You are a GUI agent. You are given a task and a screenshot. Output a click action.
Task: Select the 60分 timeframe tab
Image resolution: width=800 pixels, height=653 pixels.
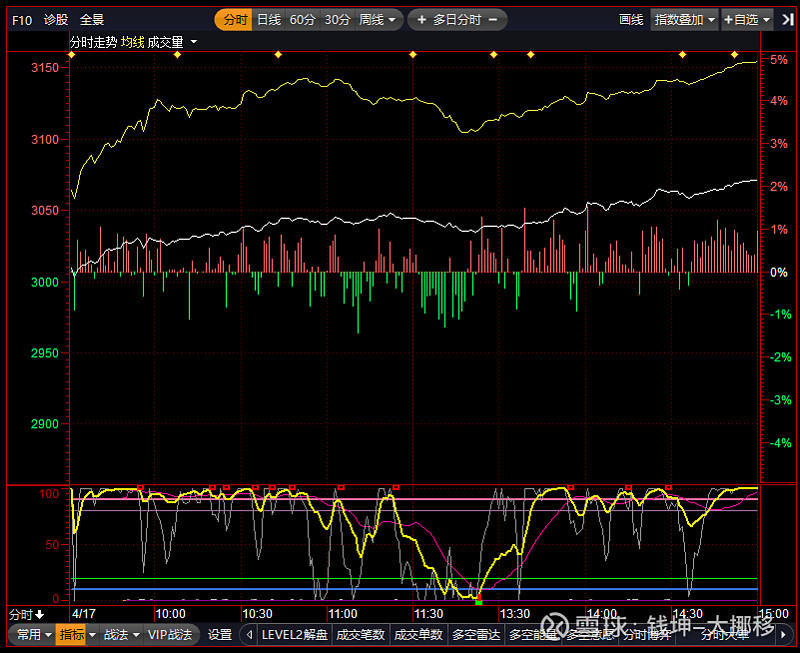tap(302, 20)
